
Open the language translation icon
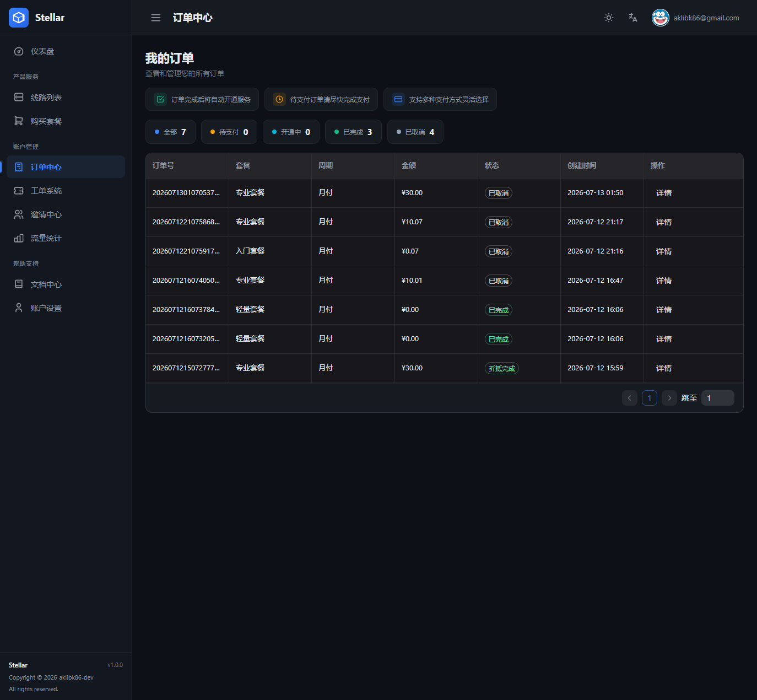click(633, 18)
